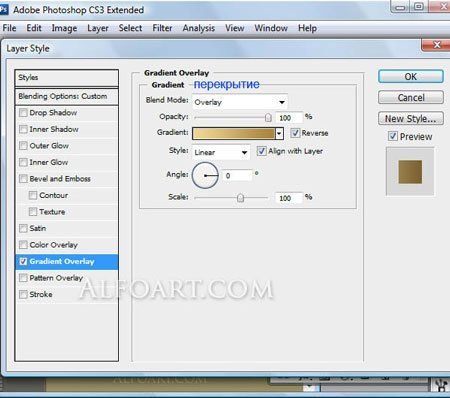
Task: Click the Scale value field
Action: [289, 198]
